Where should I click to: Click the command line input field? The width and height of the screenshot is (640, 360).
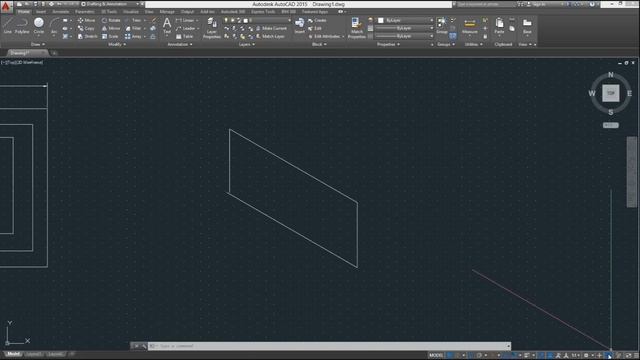pyautogui.click(x=329, y=346)
